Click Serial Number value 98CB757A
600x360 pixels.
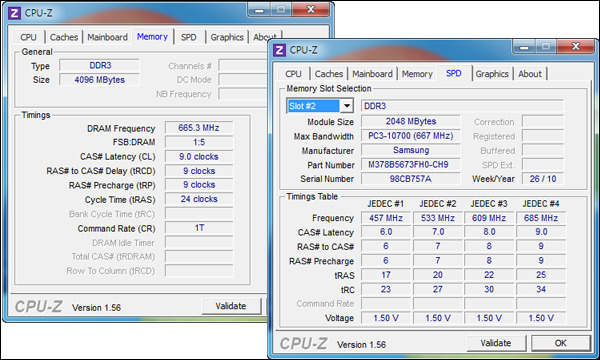click(x=411, y=179)
